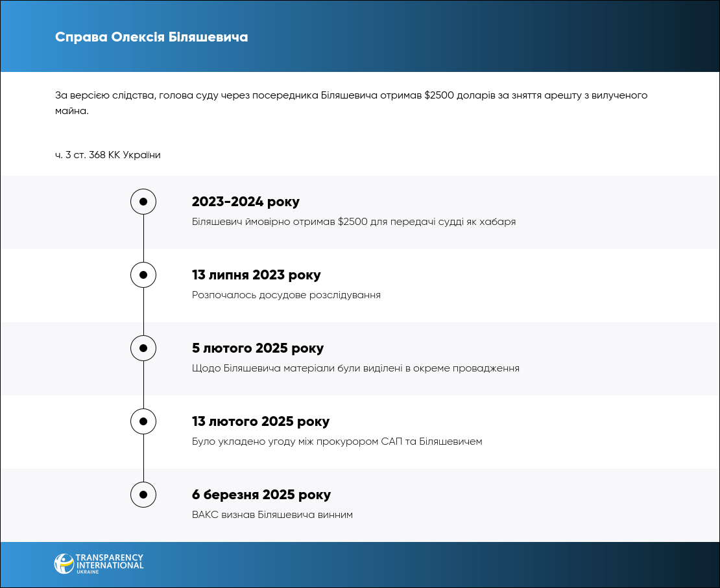720x588 pixels.
Task: Click the title 'Справа Олексія Біляшевича'
Action: click(152, 37)
